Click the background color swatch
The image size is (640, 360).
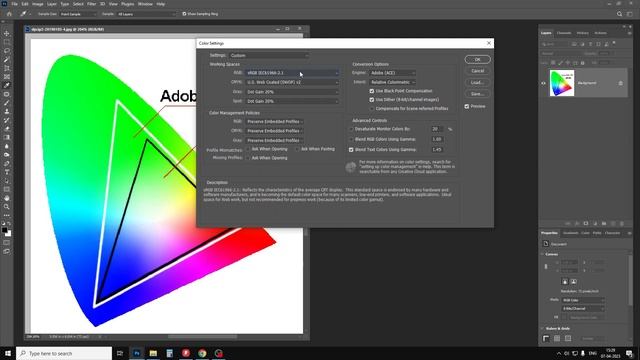[9, 234]
